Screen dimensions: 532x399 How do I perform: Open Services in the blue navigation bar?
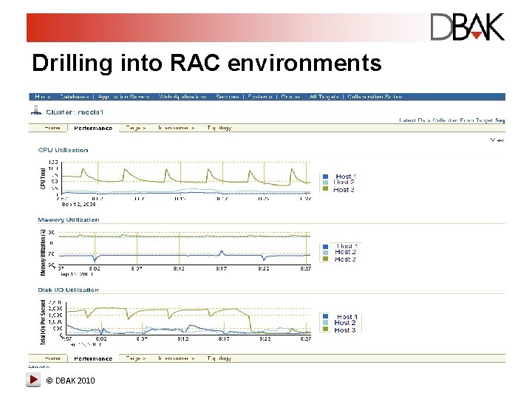click(227, 97)
